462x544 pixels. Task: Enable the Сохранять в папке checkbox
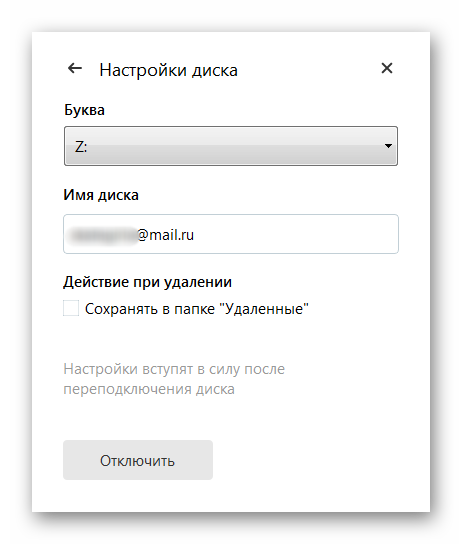click(71, 308)
